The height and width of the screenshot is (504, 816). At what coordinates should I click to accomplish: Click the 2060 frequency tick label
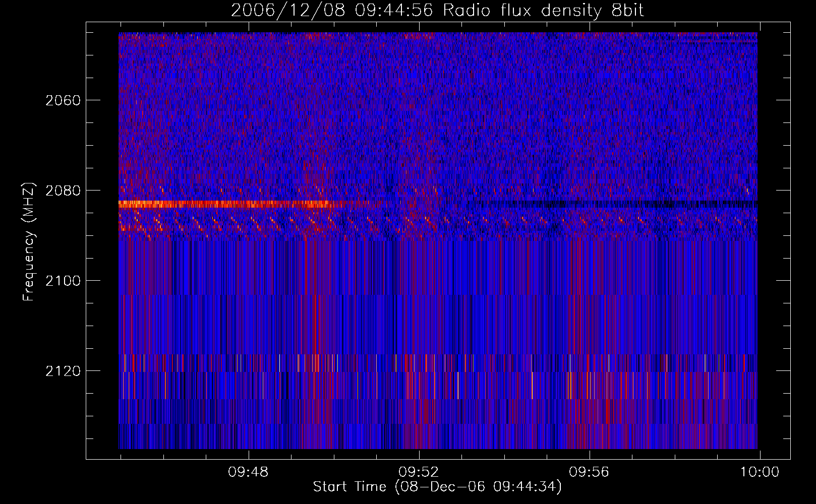click(63, 100)
